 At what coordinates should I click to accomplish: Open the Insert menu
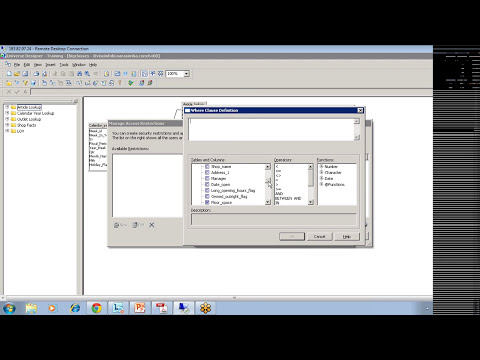click(x=50, y=65)
